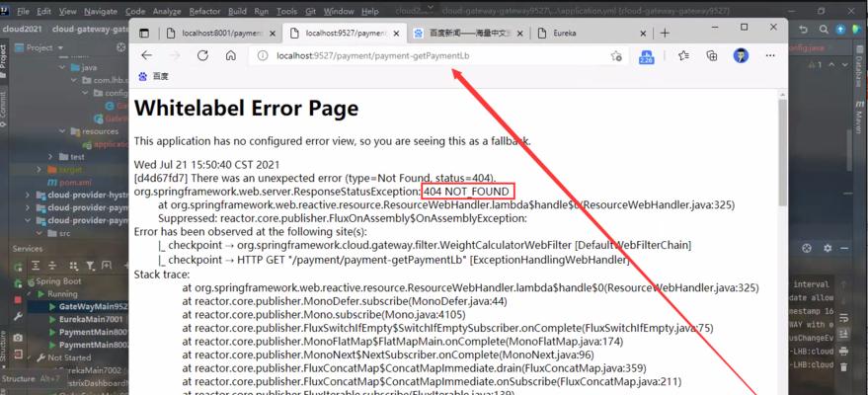Open the Git menu in IntelliJ
The image size is (868, 395).
pyautogui.click(x=310, y=11)
